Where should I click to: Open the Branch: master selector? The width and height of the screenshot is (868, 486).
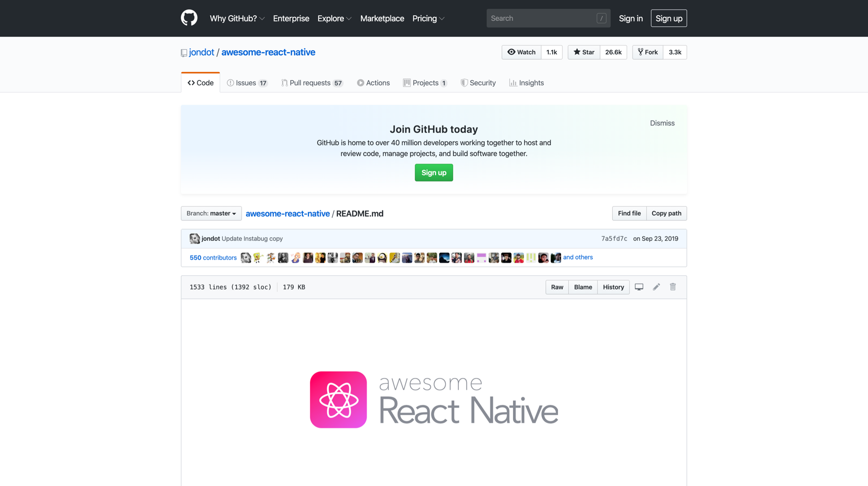click(211, 213)
